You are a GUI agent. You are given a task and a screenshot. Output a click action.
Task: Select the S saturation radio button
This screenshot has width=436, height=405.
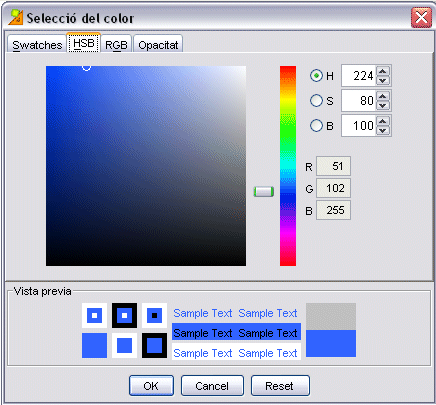(316, 100)
